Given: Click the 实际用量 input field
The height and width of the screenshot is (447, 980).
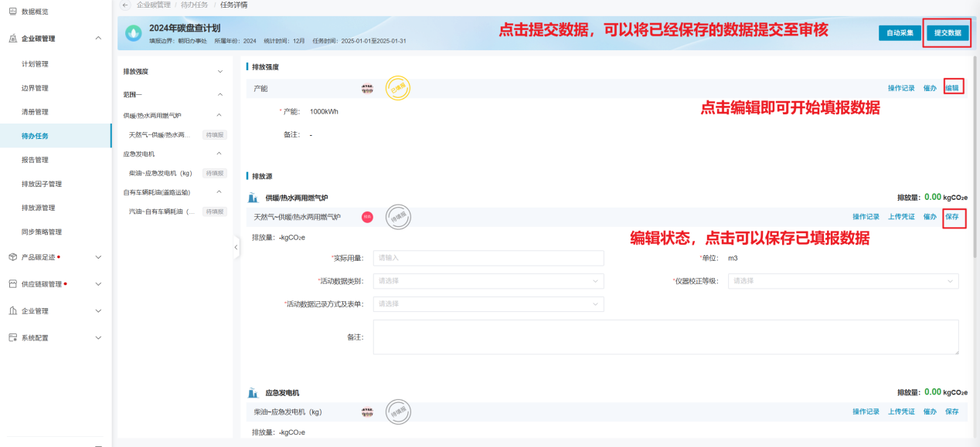Looking at the screenshot, I should coord(488,258).
